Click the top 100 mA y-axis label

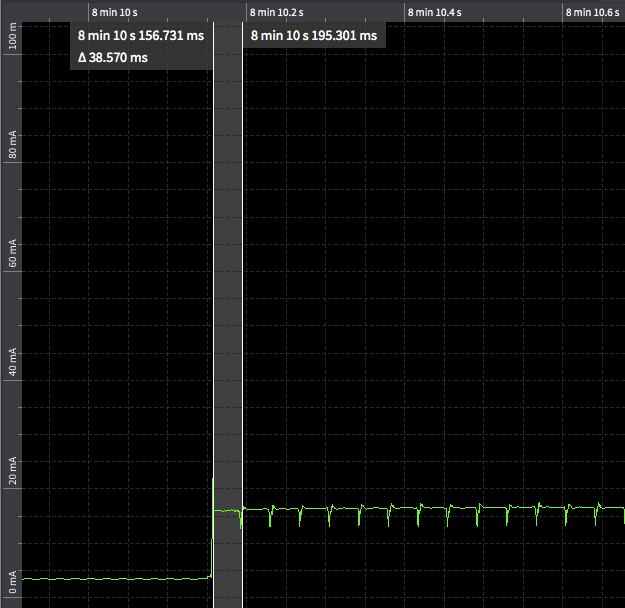12,41
